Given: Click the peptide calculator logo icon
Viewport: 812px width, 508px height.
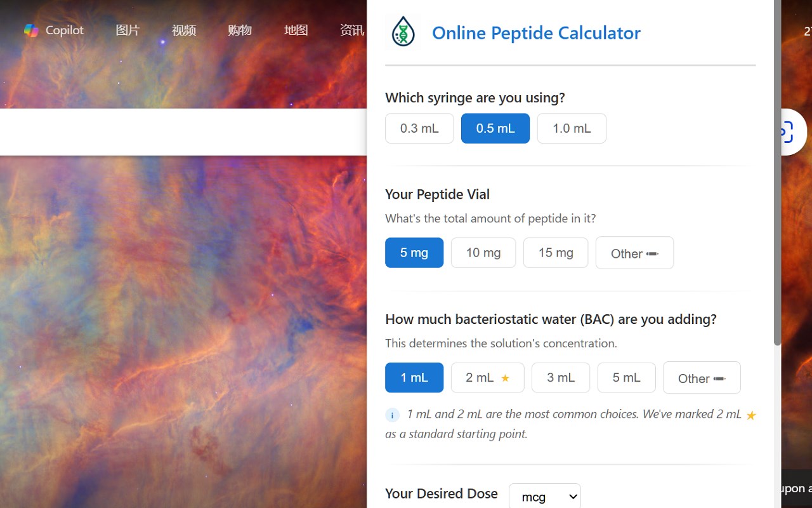Looking at the screenshot, I should pyautogui.click(x=403, y=32).
